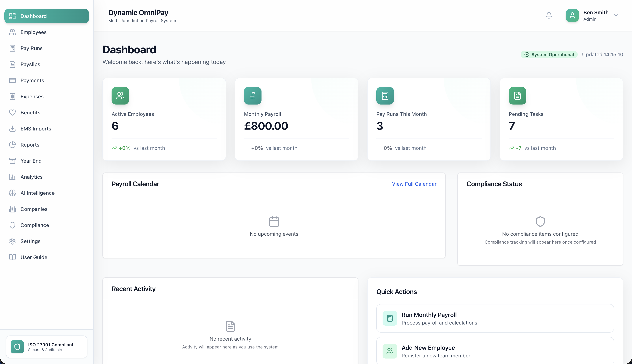Open the Companies page
Screen dimensions: 632x364
coord(46,209)
